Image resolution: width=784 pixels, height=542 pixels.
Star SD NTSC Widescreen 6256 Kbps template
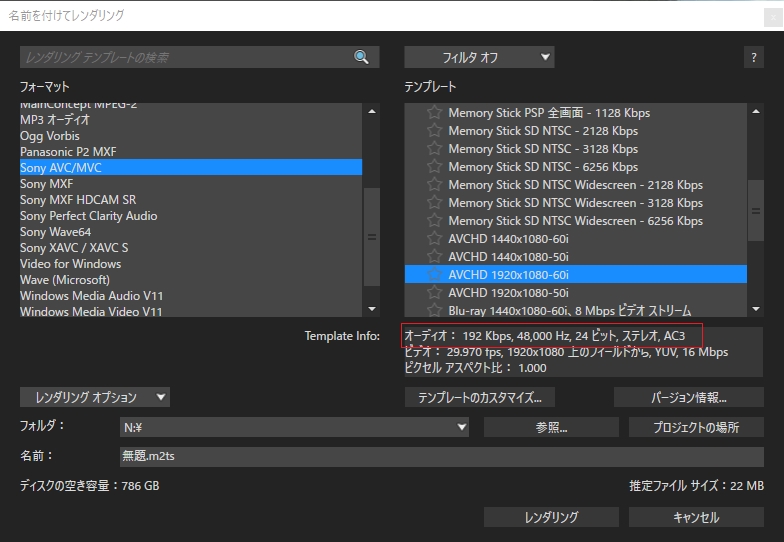(434, 220)
